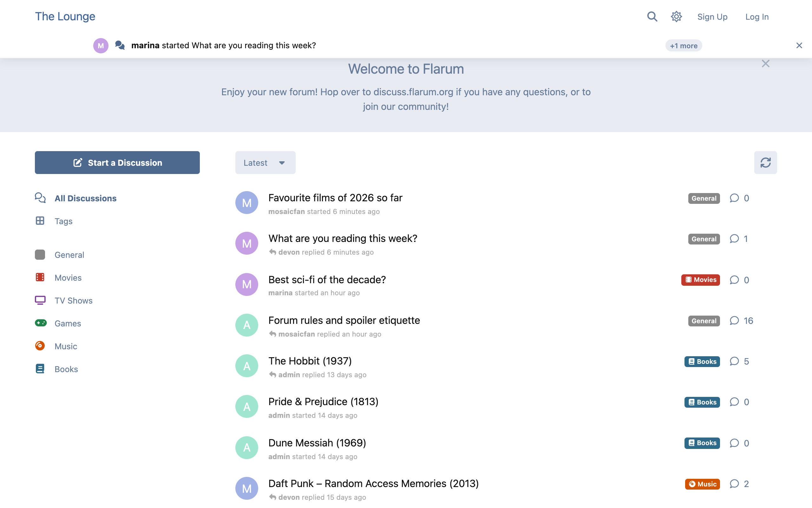This screenshot has width=812, height=508.
Task: Filter by TV Shows tag in sidebar
Action: [64, 300]
